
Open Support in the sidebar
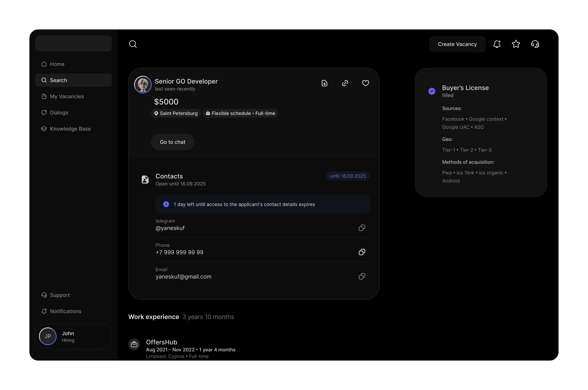point(60,295)
